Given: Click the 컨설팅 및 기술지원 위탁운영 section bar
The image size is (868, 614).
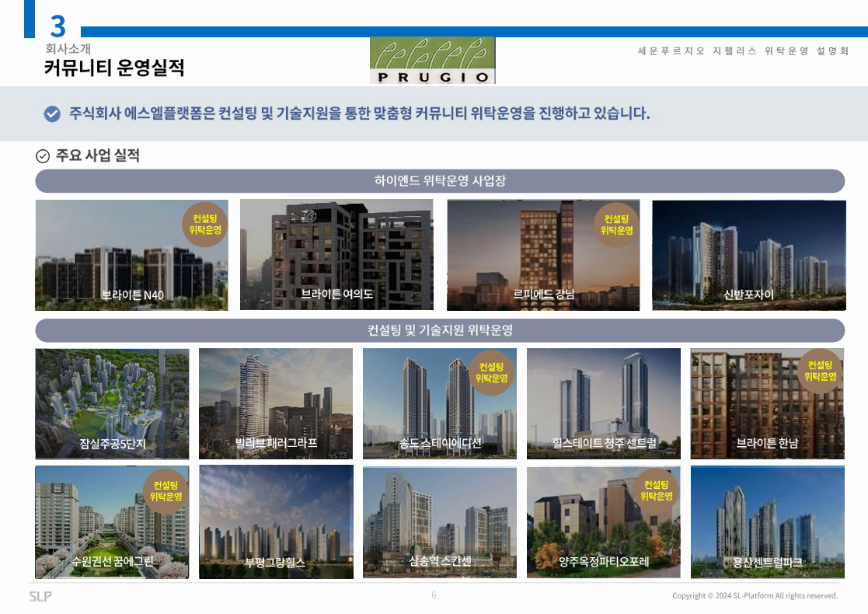Looking at the screenshot, I should click(x=440, y=330).
